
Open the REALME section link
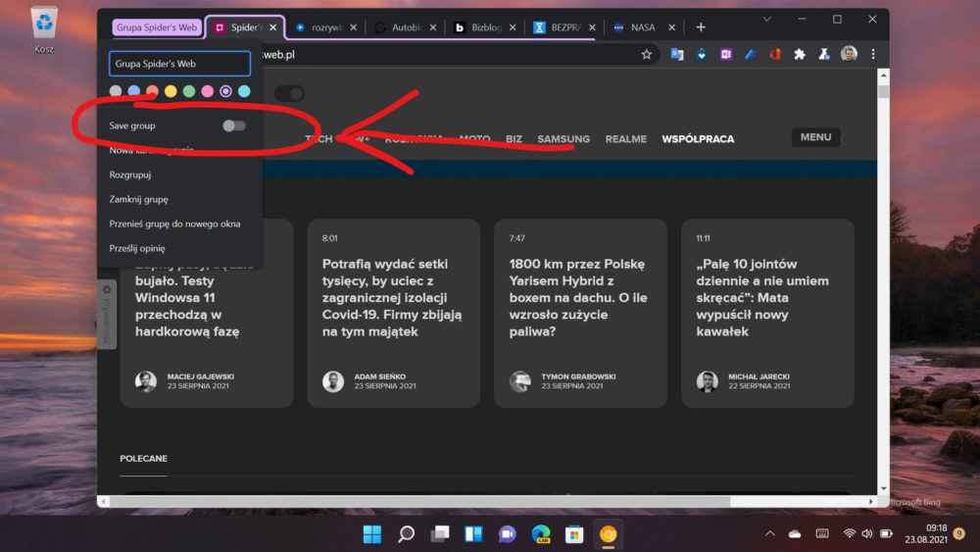625,139
